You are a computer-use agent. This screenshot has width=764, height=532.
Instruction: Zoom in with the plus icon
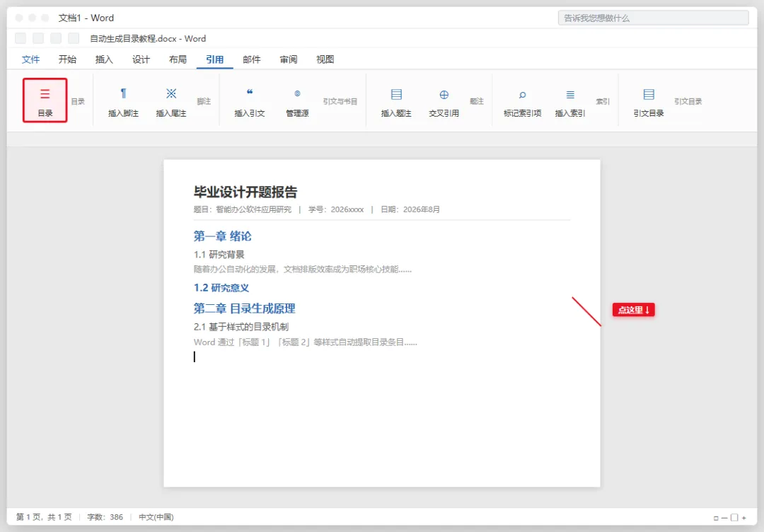click(743, 518)
